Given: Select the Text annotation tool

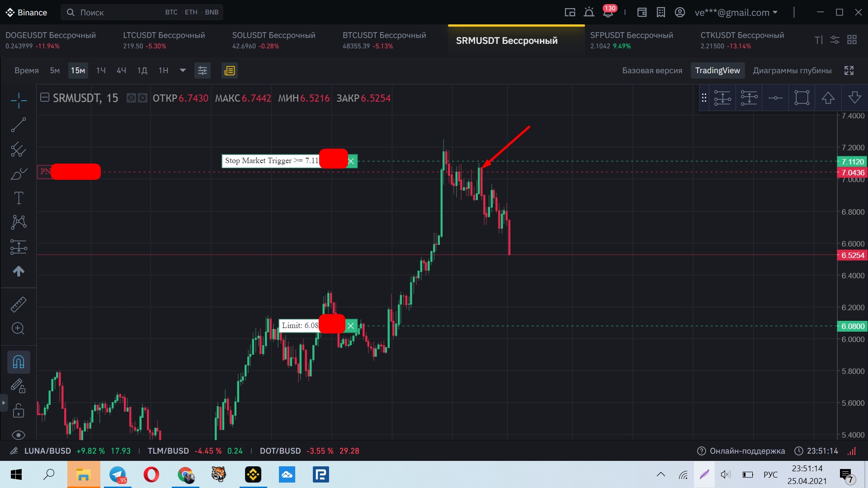Looking at the screenshot, I should (19, 198).
